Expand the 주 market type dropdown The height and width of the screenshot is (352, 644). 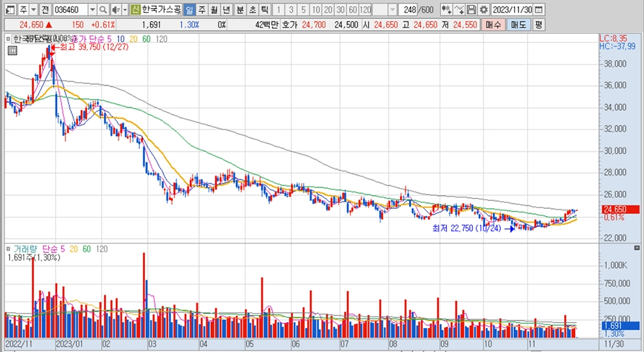click(x=34, y=10)
